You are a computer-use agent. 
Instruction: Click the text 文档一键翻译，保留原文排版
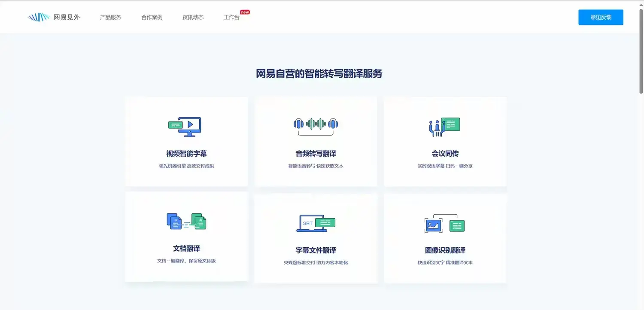click(186, 261)
